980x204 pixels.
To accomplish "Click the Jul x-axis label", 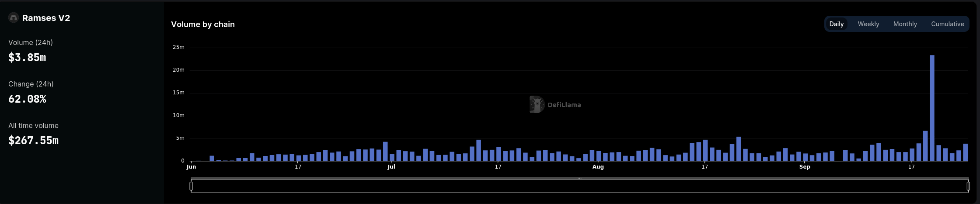I will point(391,167).
